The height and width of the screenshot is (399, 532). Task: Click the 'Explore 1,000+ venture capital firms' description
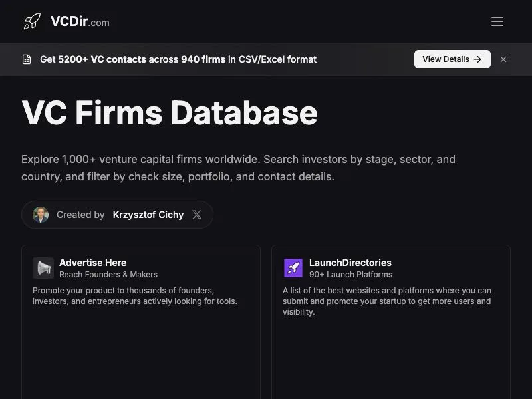pos(238,168)
